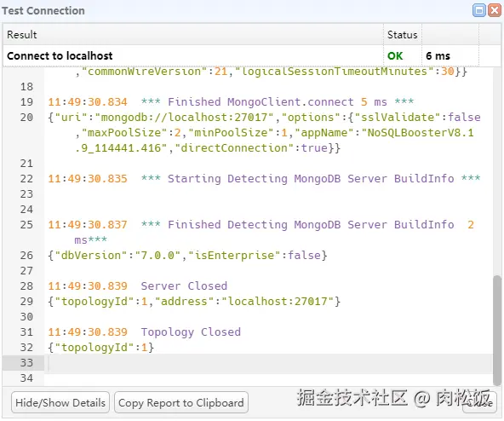Click the vertical scrollbar thumb in log
This screenshot has width=504, height=421.
pyautogui.click(x=497, y=330)
